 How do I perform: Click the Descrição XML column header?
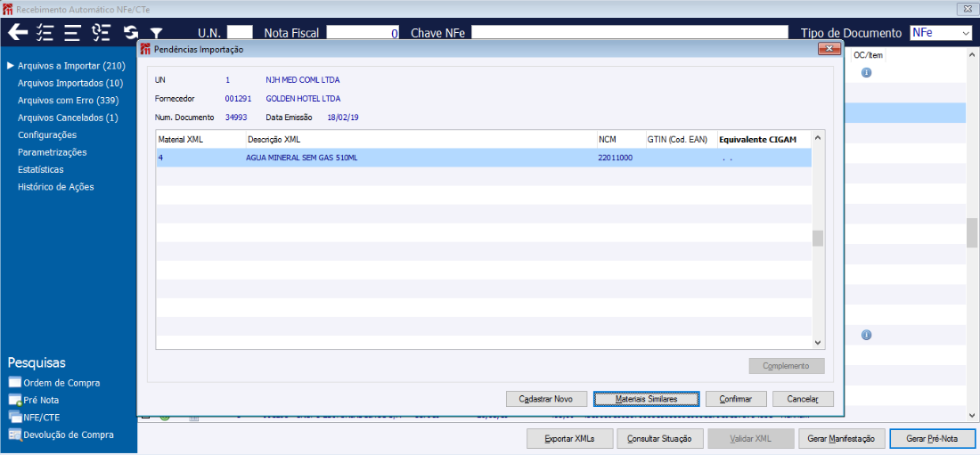coord(421,140)
